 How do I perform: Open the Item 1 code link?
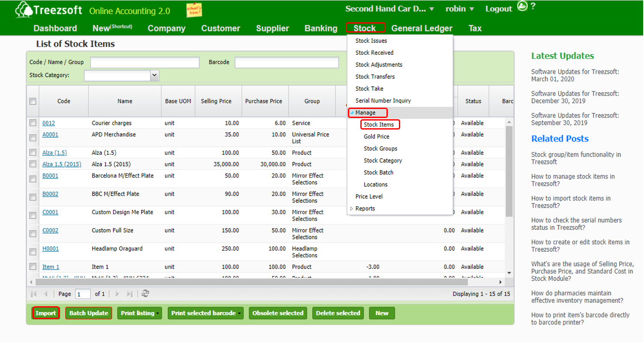click(51, 267)
